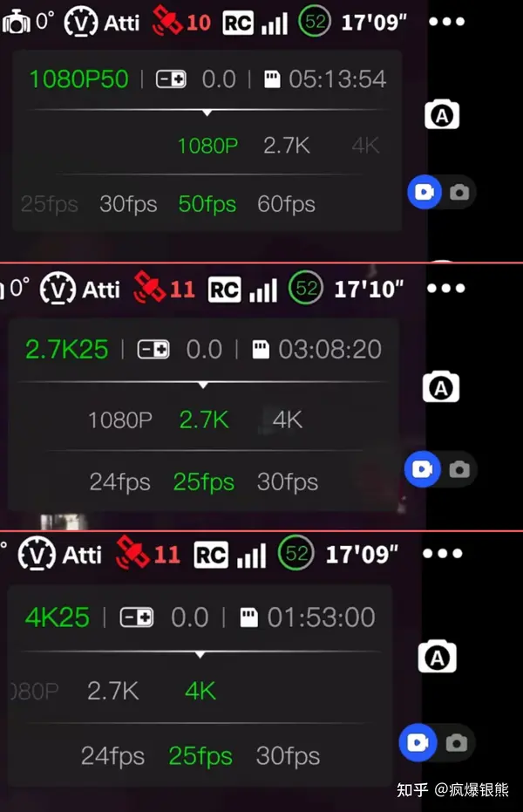Select 30fps in the 1080P50 panel
Screen dimensions: 523x812
128,204
